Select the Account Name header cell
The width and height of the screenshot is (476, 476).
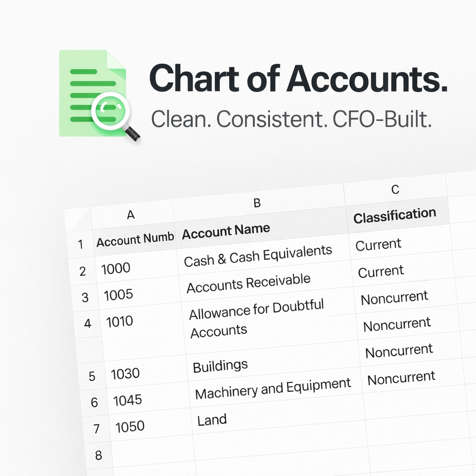coord(225,228)
